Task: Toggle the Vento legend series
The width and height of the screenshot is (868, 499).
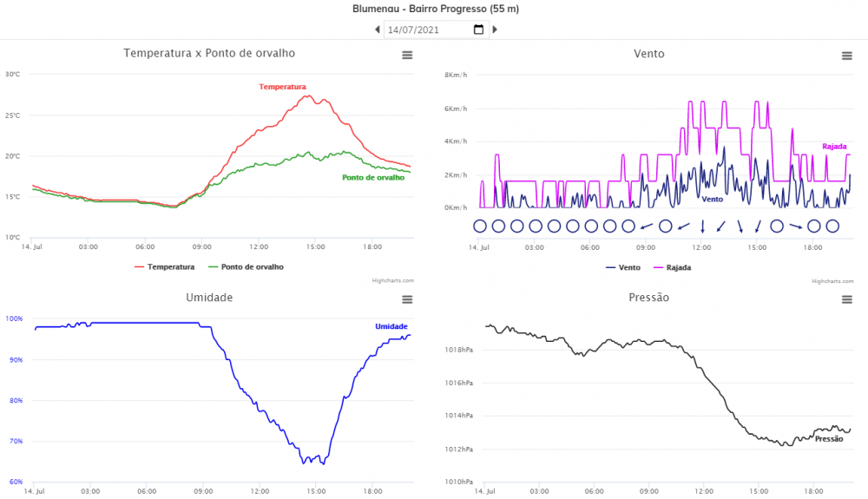Action: pos(622,267)
